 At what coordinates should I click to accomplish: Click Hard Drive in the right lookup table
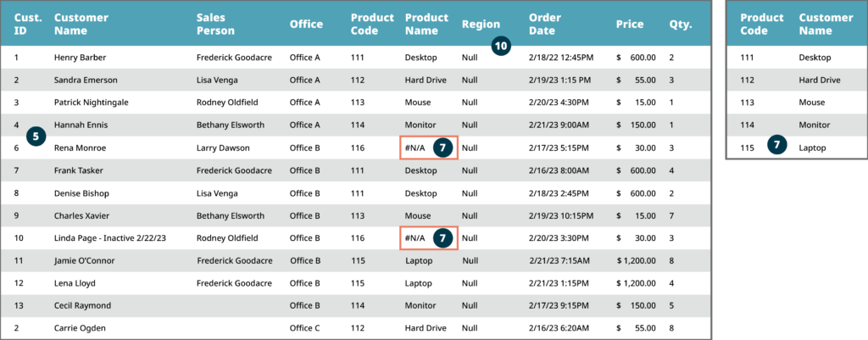[x=820, y=80]
